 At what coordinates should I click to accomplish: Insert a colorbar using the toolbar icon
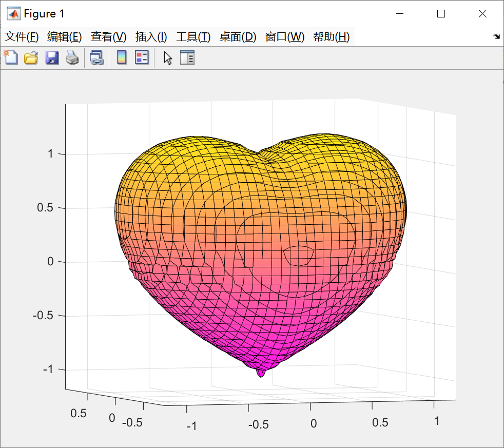coord(122,57)
